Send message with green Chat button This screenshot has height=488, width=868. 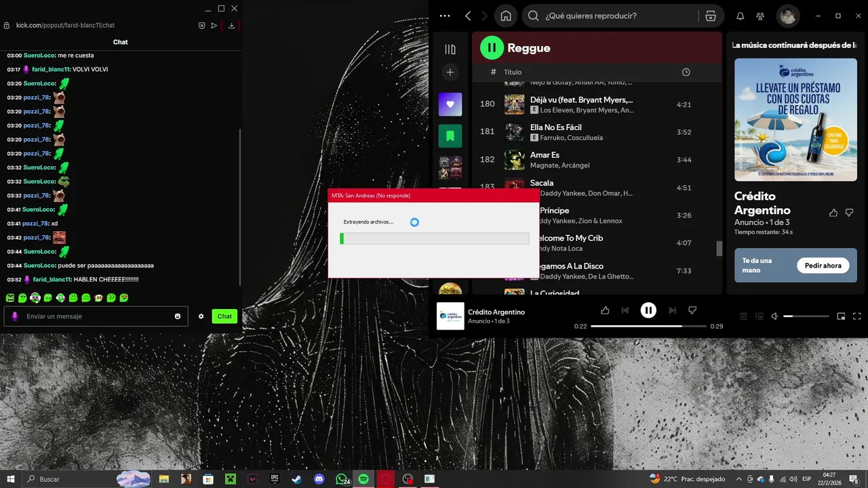tap(224, 317)
